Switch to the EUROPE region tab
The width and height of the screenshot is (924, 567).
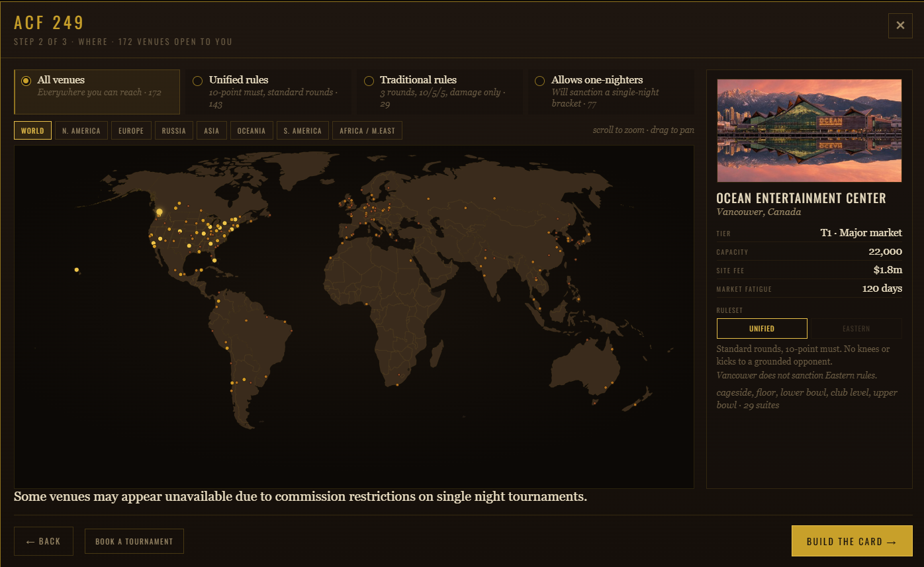tap(131, 131)
